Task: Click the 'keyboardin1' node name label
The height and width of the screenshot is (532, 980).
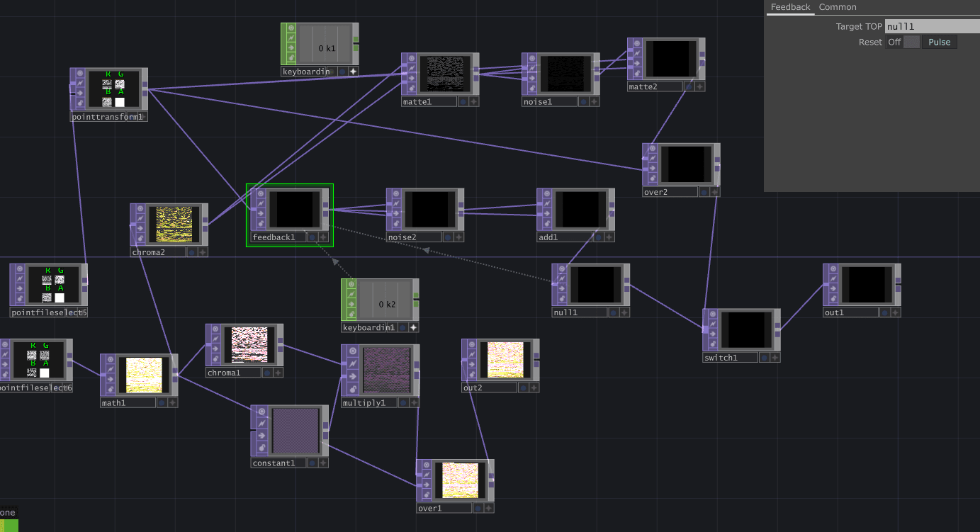Action: (369, 327)
